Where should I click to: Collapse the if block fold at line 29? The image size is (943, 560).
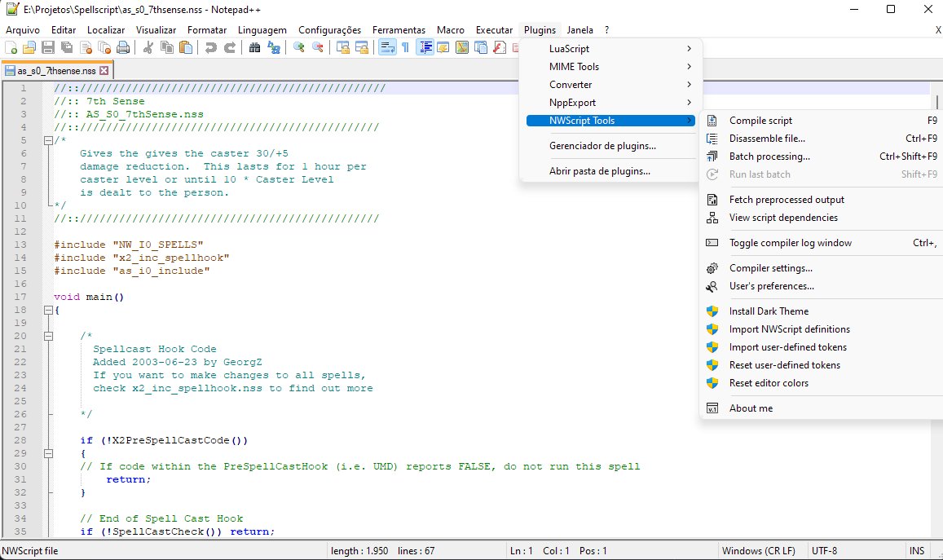tap(48, 453)
